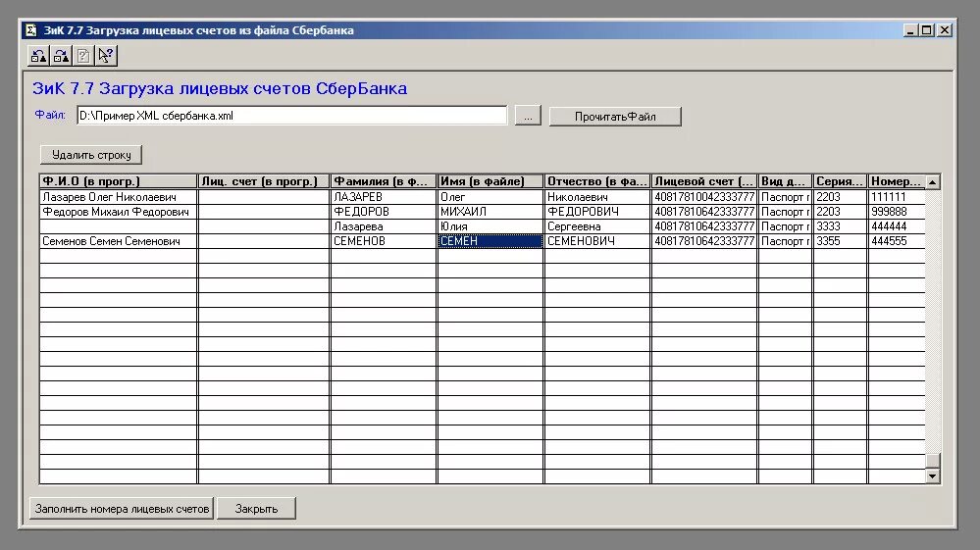The height and width of the screenshot is (550, 980).
Task: Click the Имя (в файле) column header
Action: point(490,181)
